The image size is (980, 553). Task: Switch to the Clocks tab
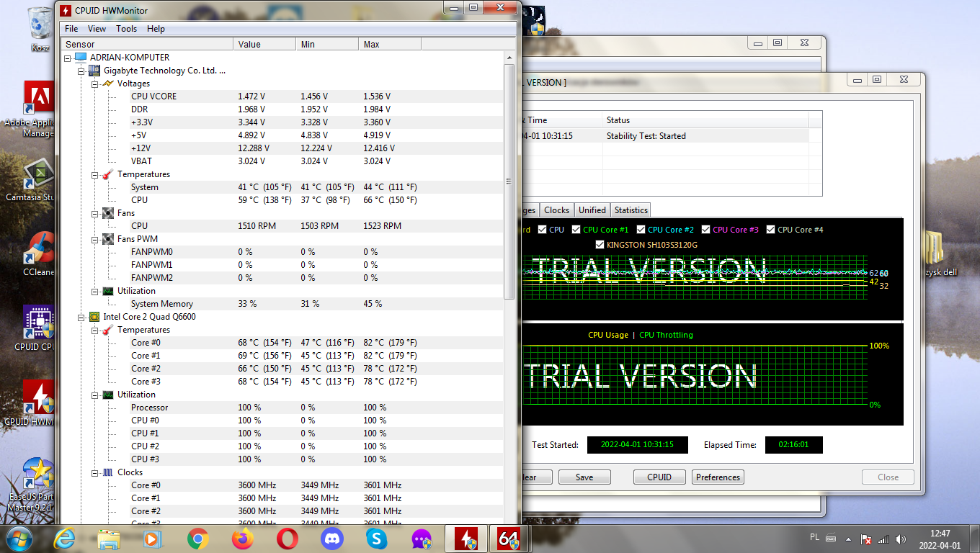coord(556,210)
